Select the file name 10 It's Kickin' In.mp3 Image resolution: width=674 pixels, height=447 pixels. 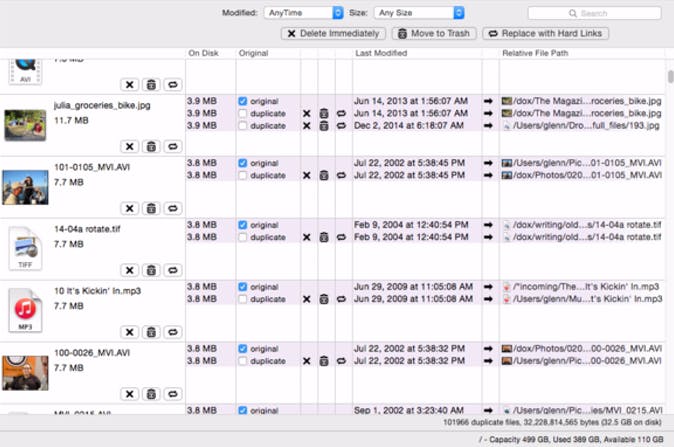(97, 291)
